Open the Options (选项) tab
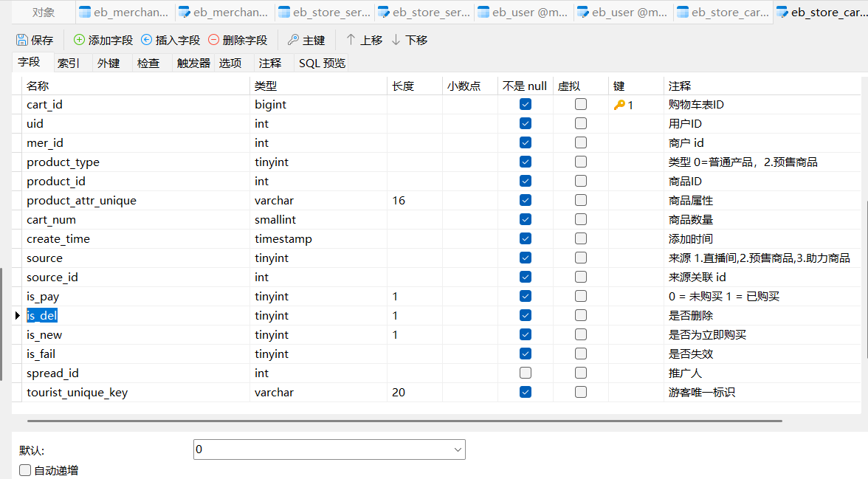868x479 pixels. pyautogui.click(x=230, y=63)
